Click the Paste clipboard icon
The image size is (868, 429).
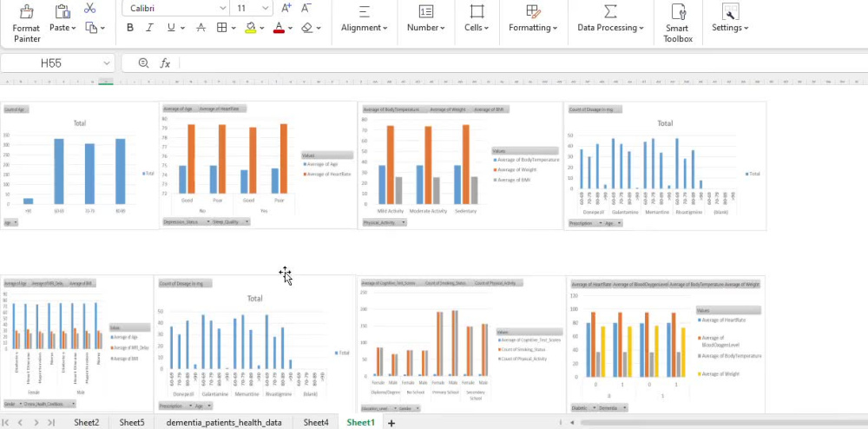tap(62, 11)
